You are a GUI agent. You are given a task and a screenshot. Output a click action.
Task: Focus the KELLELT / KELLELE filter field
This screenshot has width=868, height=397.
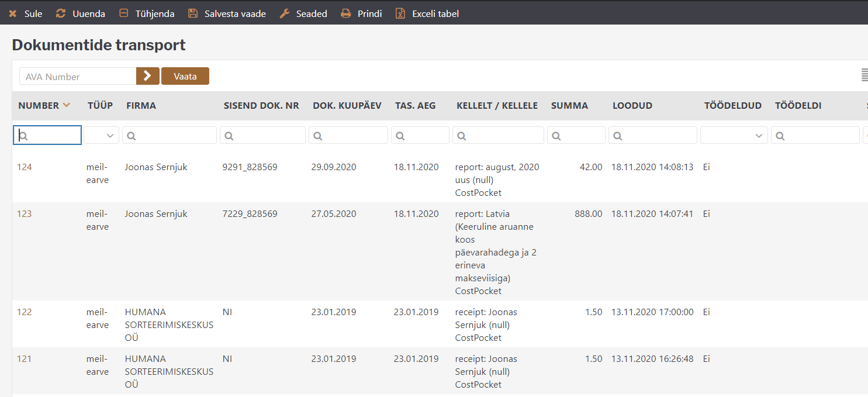point(498,135)
